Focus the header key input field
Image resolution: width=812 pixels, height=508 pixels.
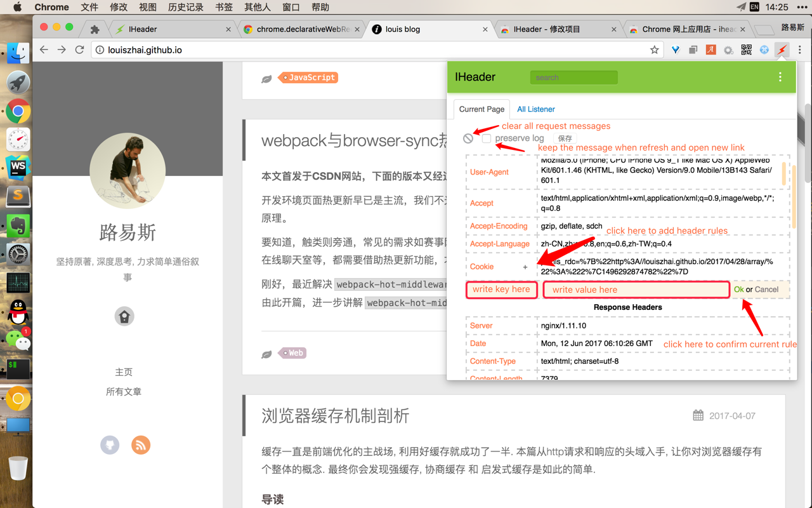coord(501,290)
